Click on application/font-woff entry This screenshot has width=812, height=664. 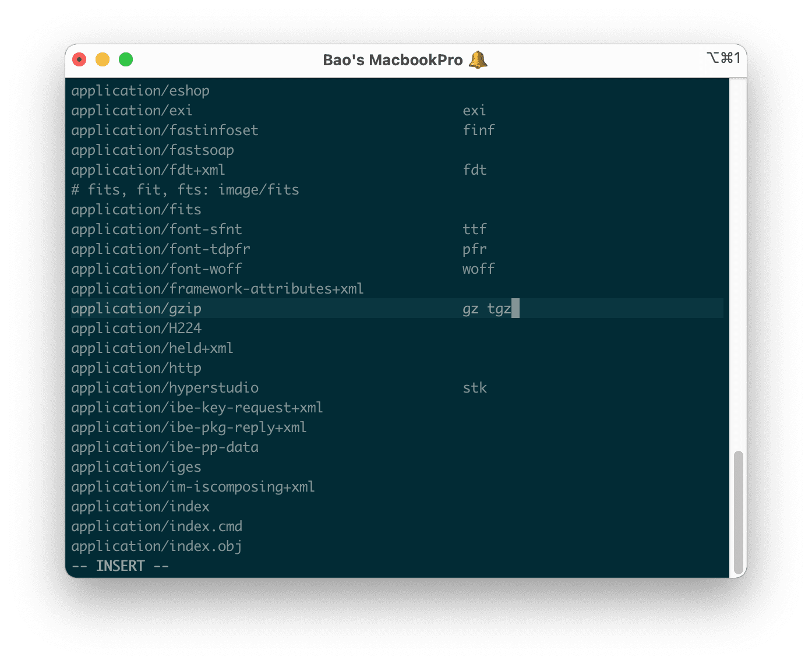coord(157,269)
